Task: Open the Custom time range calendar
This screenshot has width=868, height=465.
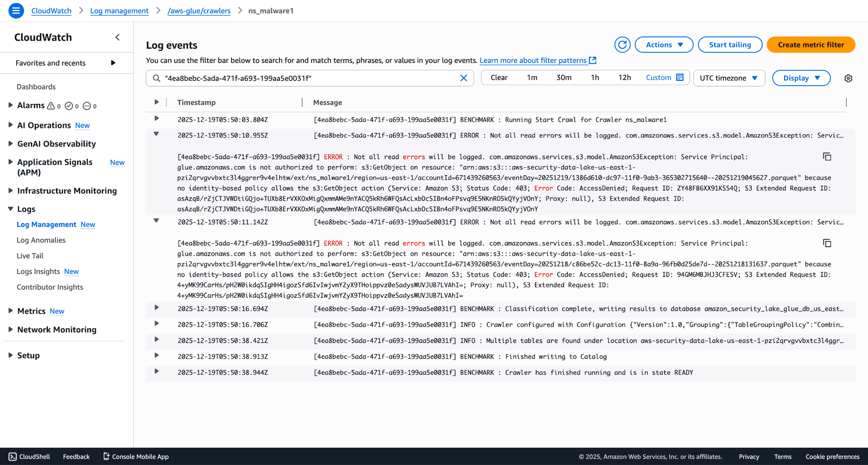Action: [665, 77]
